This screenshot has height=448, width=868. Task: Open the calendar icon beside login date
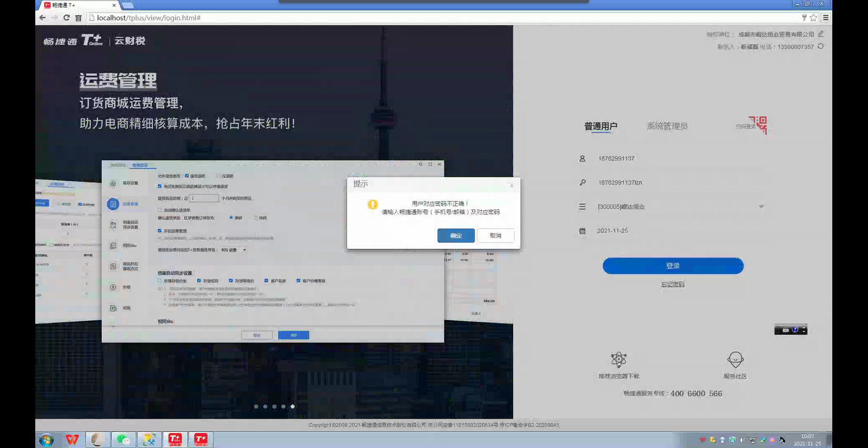click(582, 231)
